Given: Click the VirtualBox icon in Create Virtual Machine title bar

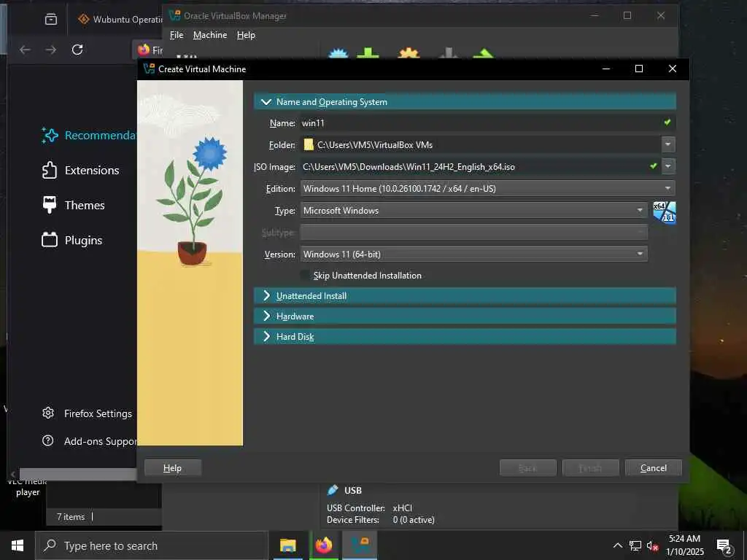Looking at the screenshot, I should [149, 69].
